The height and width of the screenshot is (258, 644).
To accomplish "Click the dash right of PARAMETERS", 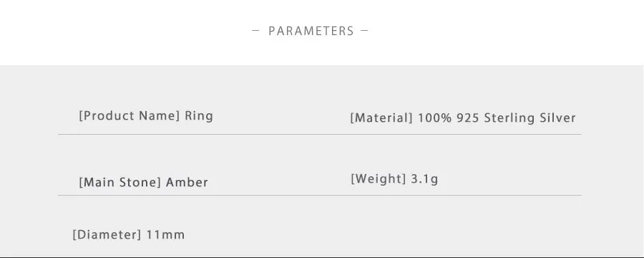I will [x=364, y=30].
